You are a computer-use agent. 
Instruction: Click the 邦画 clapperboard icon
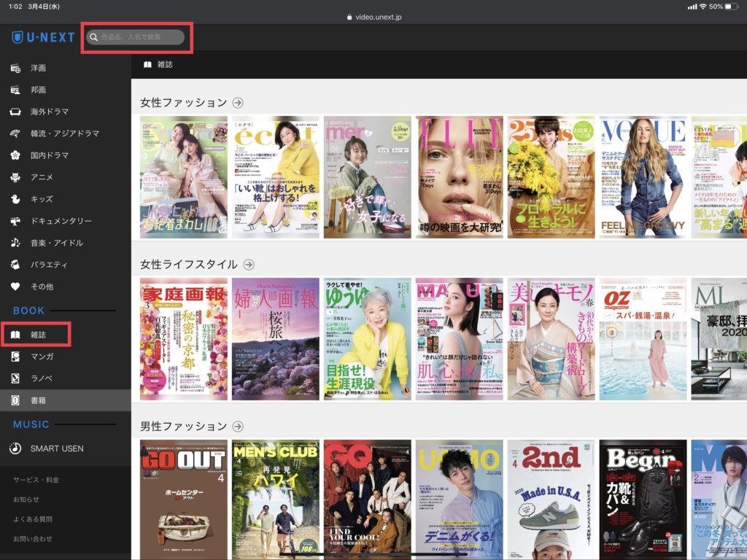(15, 90)
